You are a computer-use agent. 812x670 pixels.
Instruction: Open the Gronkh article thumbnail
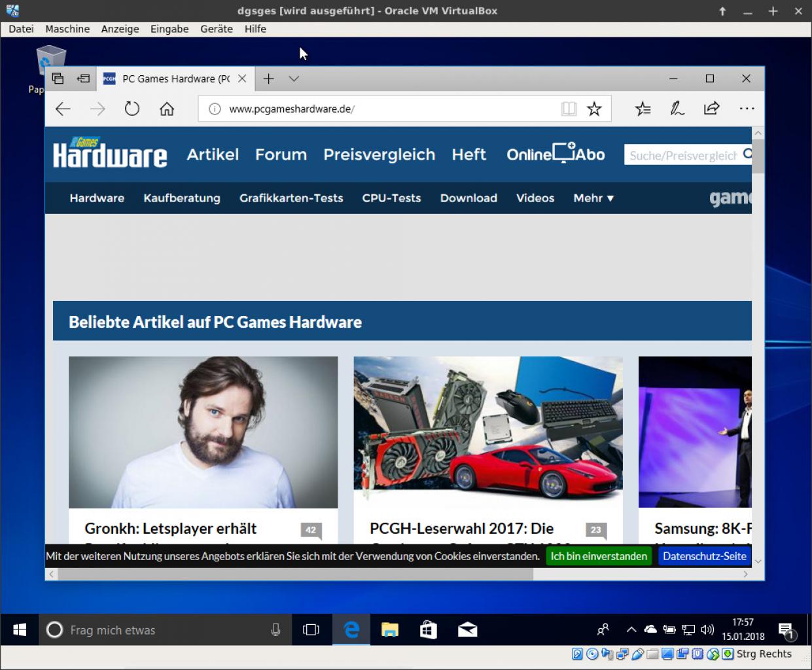203,432
